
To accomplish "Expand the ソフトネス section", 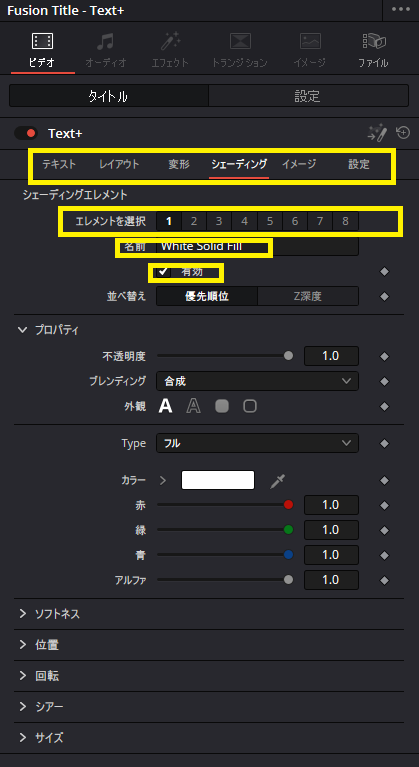I will pos(22,614).
